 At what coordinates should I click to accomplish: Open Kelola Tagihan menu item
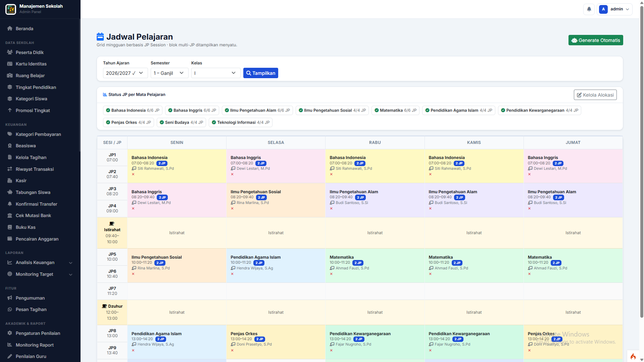[40, 157]
